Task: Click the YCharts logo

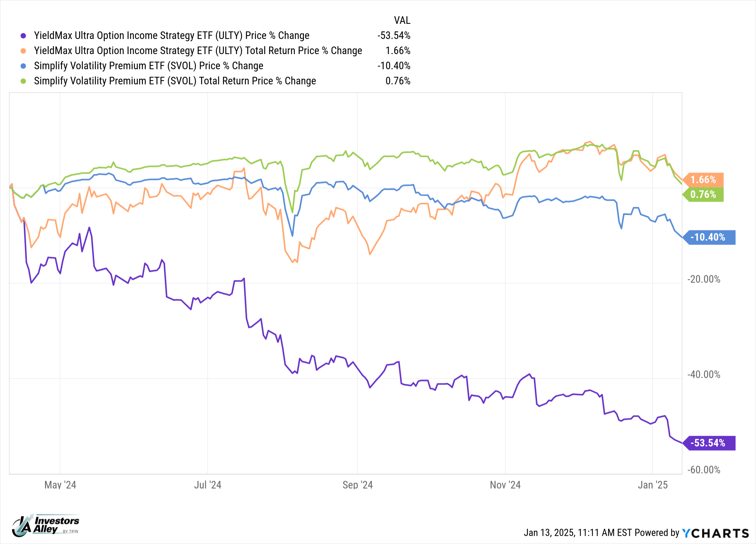Action: point(715,533)
